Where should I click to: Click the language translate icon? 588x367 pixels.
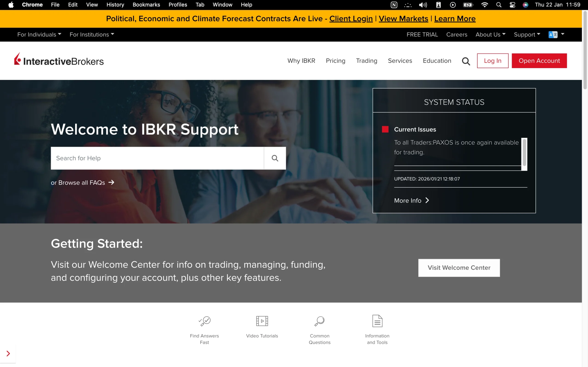pyautogui.click(x=554, y=34)
